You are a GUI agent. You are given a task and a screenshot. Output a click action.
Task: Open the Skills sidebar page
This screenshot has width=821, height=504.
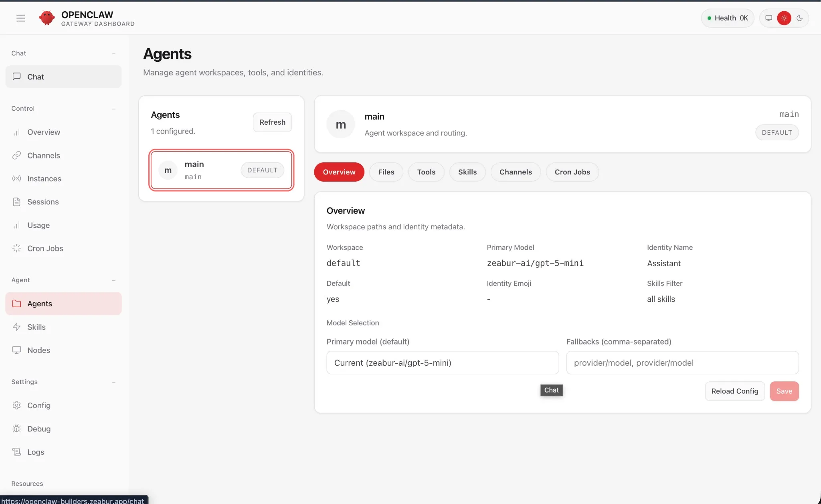[x=63, y=327]
